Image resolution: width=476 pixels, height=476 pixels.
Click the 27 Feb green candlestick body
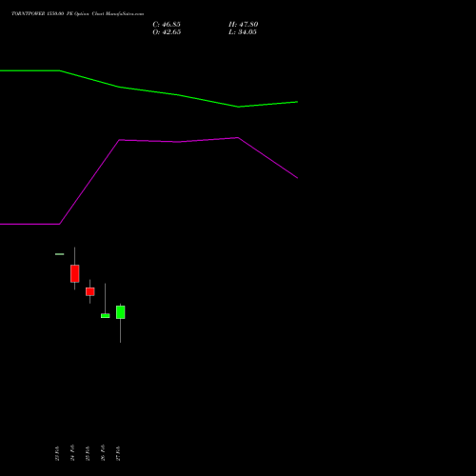[x=121, y=312]
